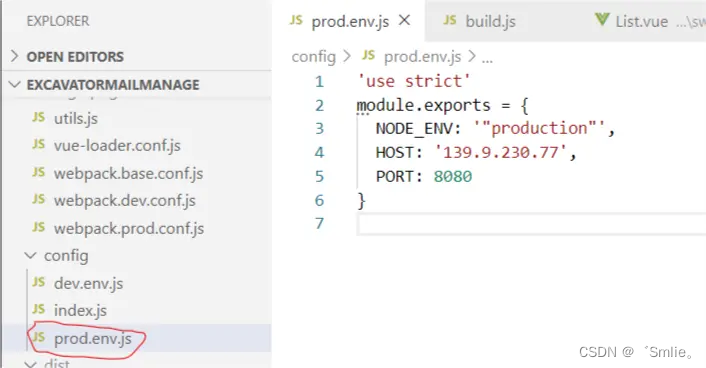Select prod.env.js in the explorer tree

[x=93, y=338]
